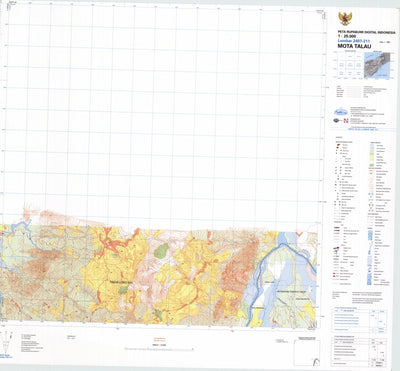Click the large green forest patch on map

click(x=161, y=251)
